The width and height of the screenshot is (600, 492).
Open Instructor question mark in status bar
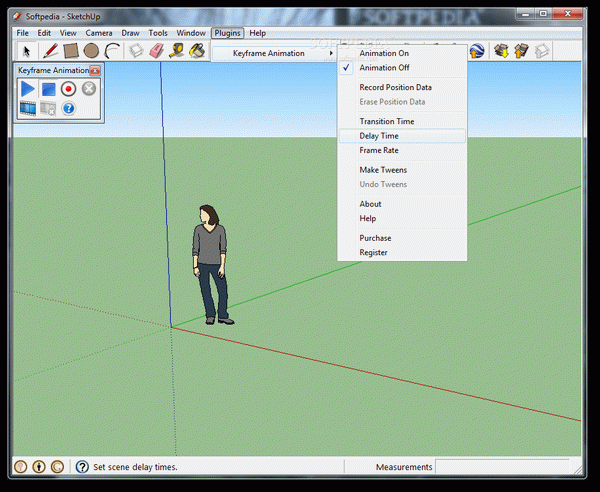82,467
